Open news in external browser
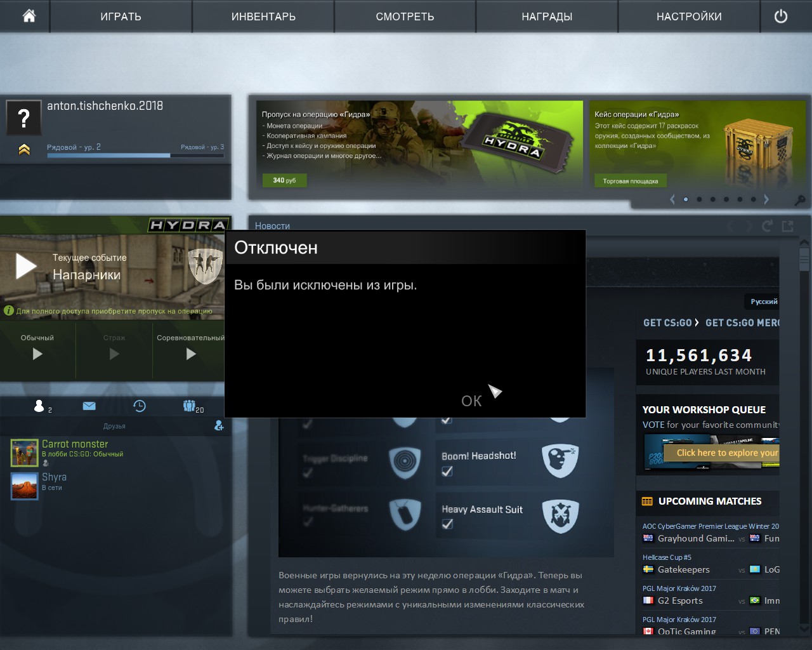The height and width of the screenshot is (650, 812). pos(788,226)
